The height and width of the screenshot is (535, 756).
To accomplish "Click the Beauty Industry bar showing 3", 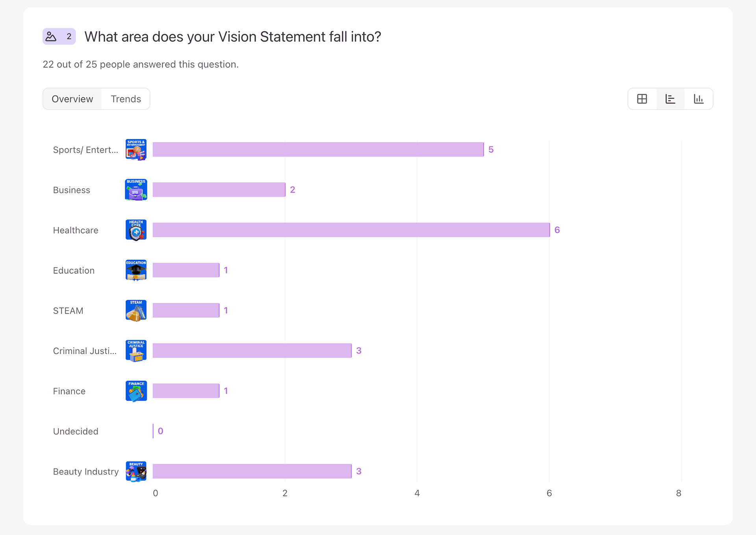I will click(x=252, y=471).
